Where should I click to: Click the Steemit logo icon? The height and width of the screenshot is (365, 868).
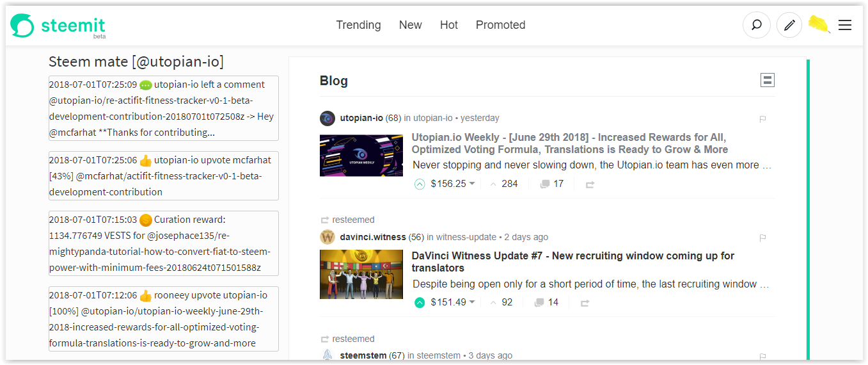tap(22, 26)
